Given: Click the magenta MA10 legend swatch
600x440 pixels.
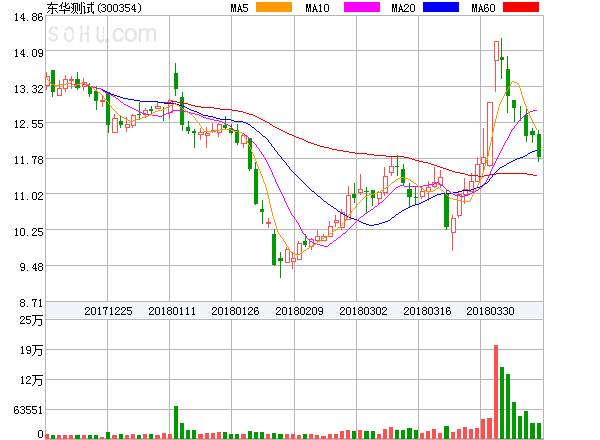Looking at the screenshot, I should pyautogui.click(x=362, y=7).
